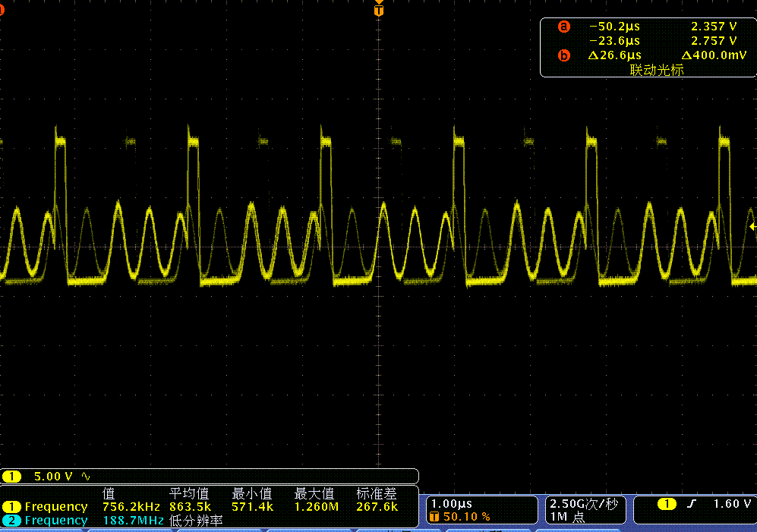
Task: Click the Δ400.0mV delta voltage readout
Action: click(714, 55)
